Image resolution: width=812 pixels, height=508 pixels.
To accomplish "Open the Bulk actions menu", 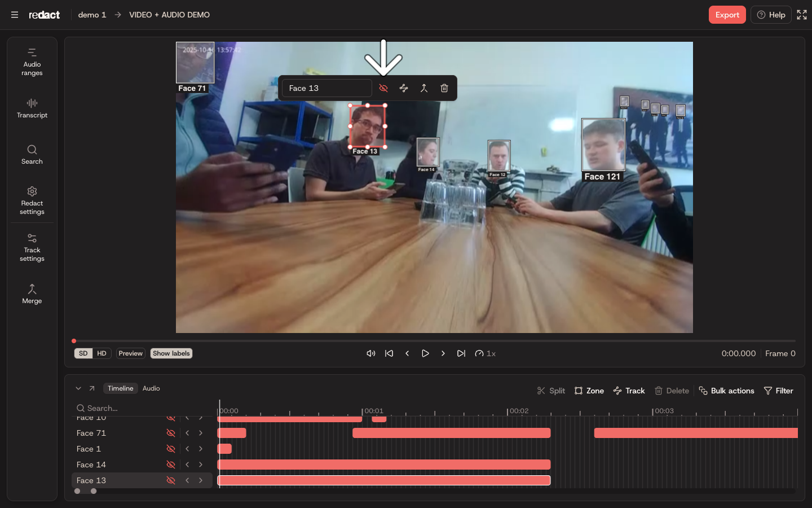I will pyautogui.click(x=726, y=391).
